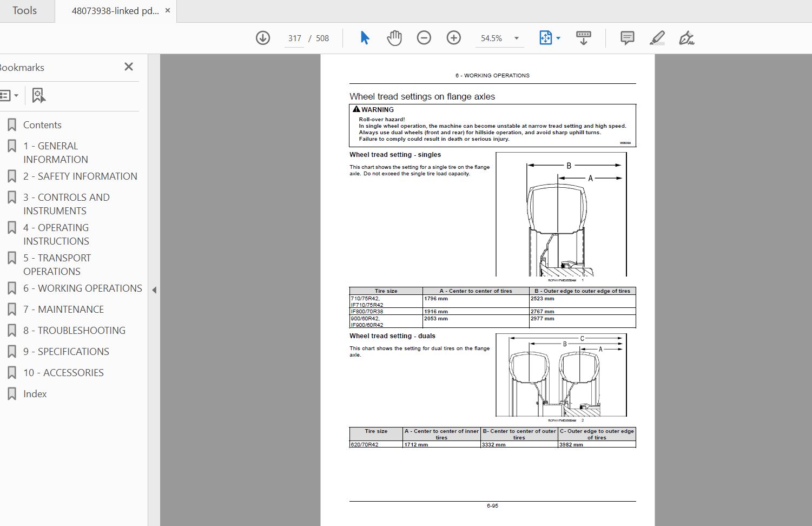Image resolution: width=812 pixels, height=526 pixels.
Task: Open the 7 - MAINTENANCE bookmark
Action: click(x=63, y=309)
